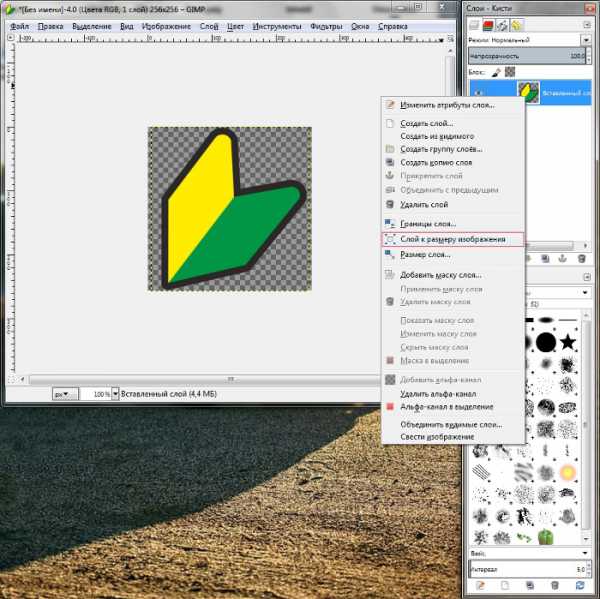
Task: Choose 'Размер слоя...' in context menu
Action: pyautogui.click(x=453, y=254)
